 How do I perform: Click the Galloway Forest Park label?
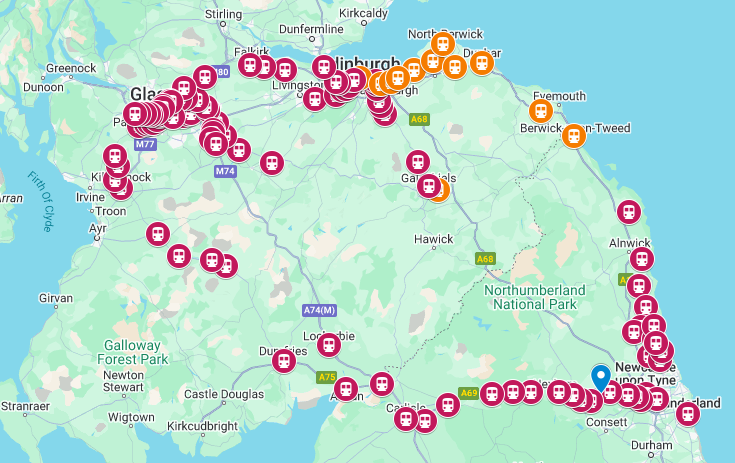coord(132,352)
